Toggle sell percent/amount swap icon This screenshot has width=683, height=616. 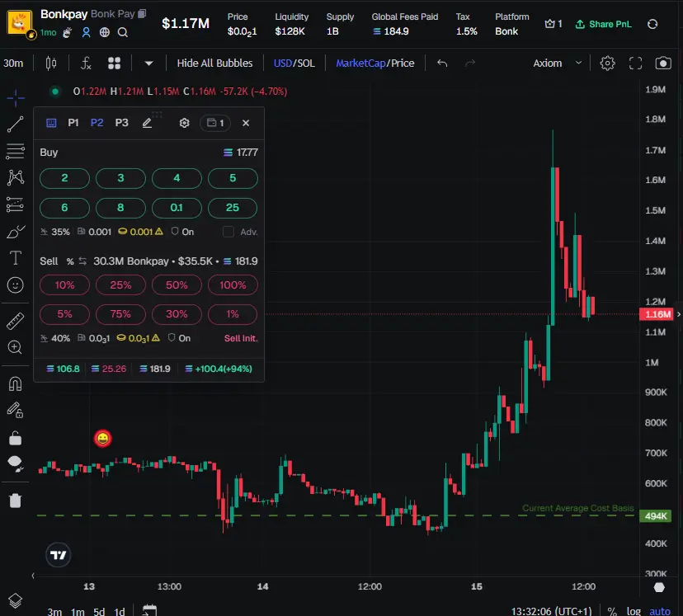click(82, 261)
